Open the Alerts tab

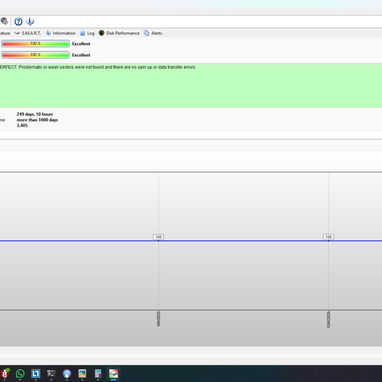click(153, 33)
